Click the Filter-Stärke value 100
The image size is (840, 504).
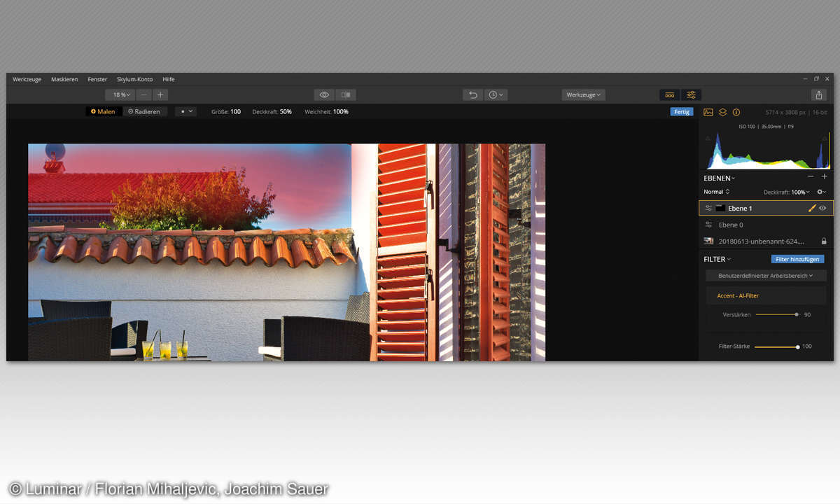pos(806,346)
